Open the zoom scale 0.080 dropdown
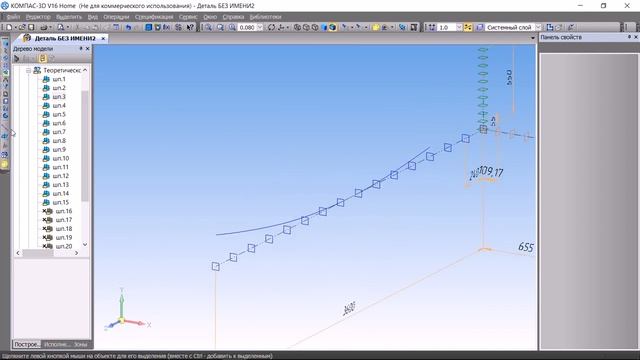The image size is (640, 360). (260, 27)
